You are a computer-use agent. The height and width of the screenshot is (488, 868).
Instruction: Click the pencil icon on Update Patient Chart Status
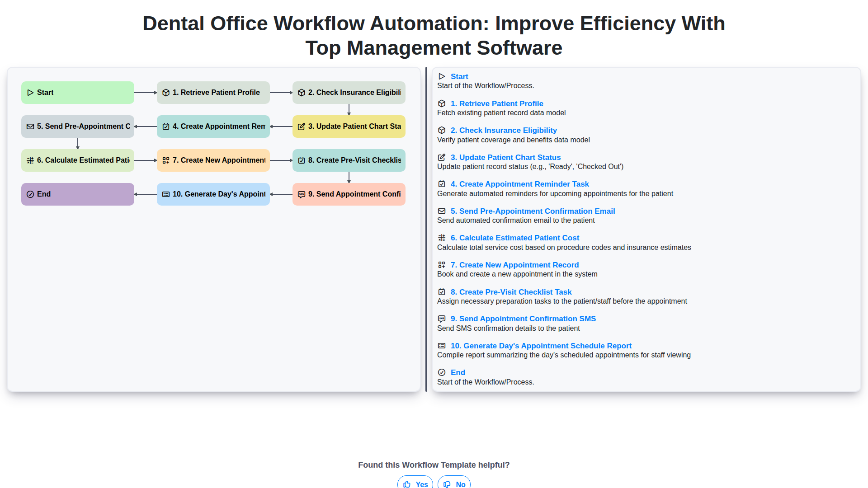(302, 127)
